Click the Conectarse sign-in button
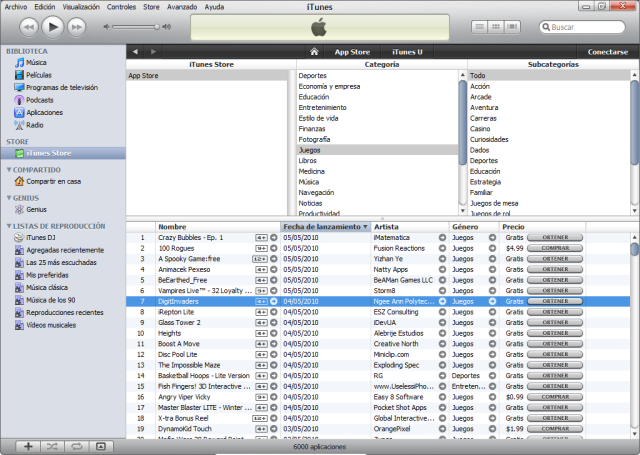This screenshot has height=455, width=640. click(x=608, y=52)
